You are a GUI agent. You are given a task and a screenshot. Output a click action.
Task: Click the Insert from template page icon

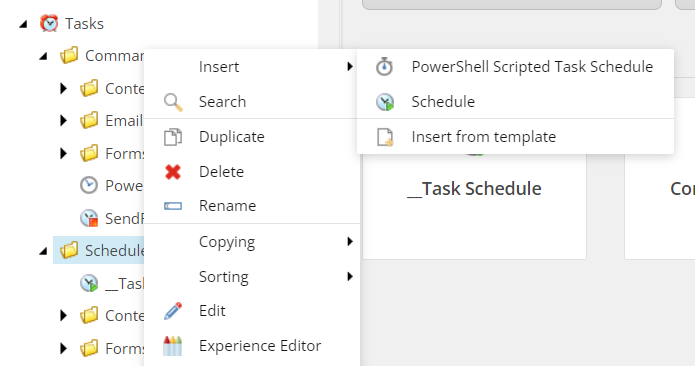coord(385,137)
